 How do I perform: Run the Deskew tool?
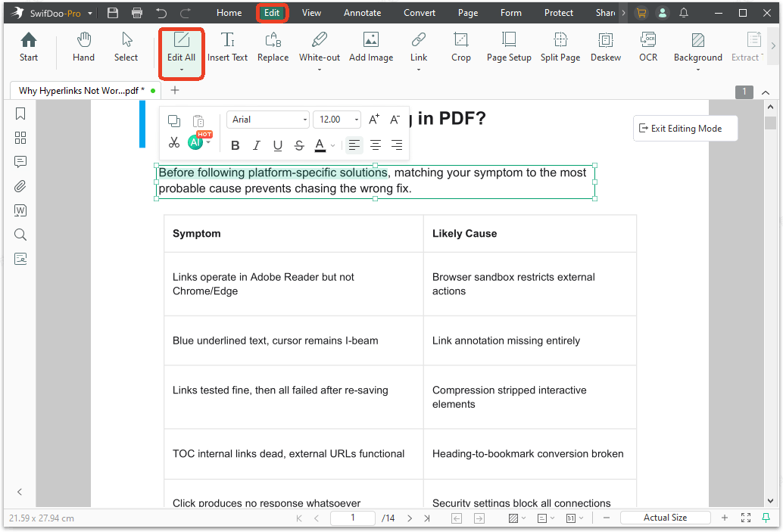[x=606, y=47]
